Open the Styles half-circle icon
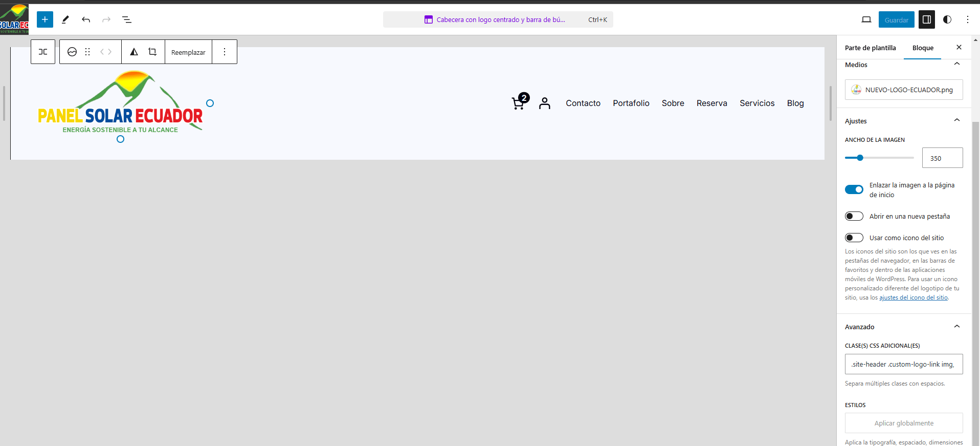Viewport: 980px width, 446px height. point(947,19)
